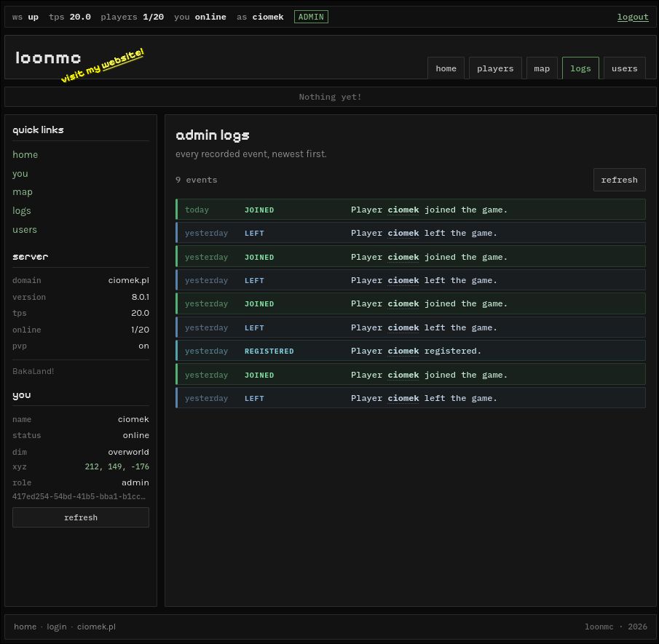This screenshot has width=659, height=644.
Task: Click the pvp value "on"
Action: point(143,346)
